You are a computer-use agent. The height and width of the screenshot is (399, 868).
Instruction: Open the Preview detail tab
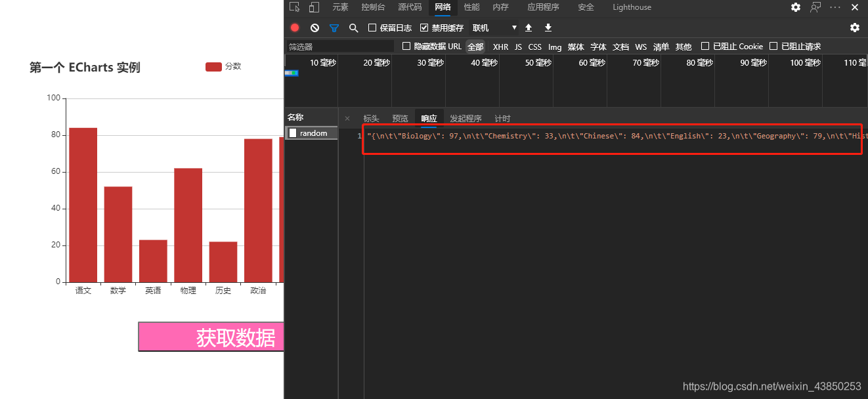[x=400, y=119]
